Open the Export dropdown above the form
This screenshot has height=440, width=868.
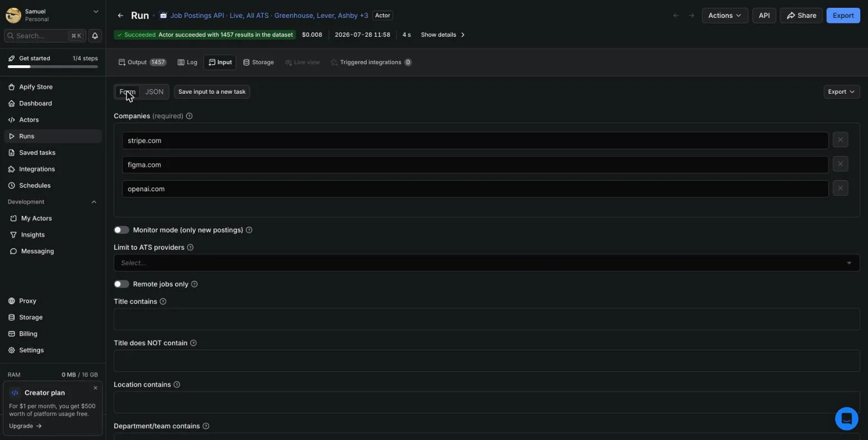coord(841,92)
